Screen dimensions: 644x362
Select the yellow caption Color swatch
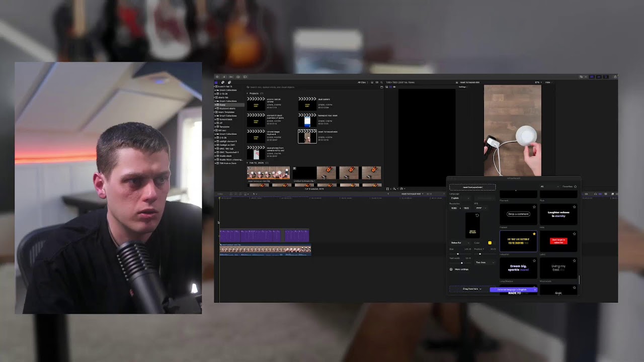(490, 243)
